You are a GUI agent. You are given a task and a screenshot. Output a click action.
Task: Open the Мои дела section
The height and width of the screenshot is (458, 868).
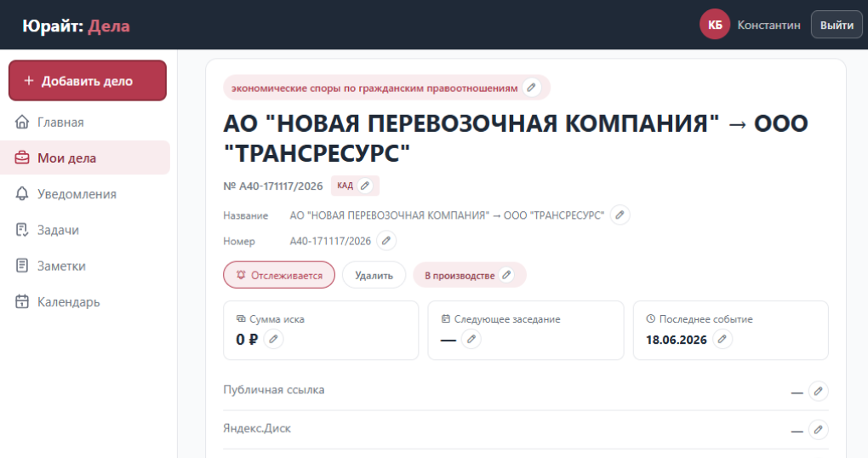coord(85,157)
